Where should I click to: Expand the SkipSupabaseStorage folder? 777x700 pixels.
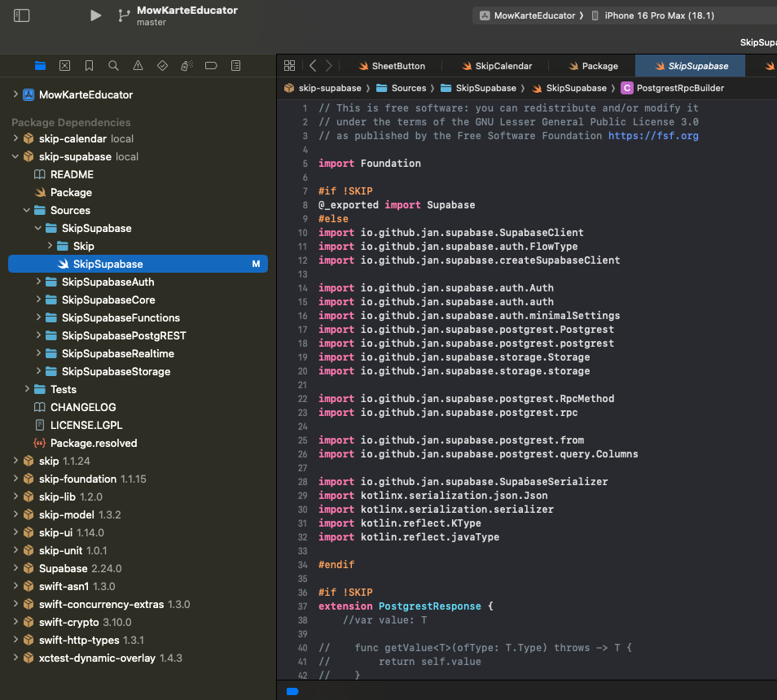click(x=38, y=371)
